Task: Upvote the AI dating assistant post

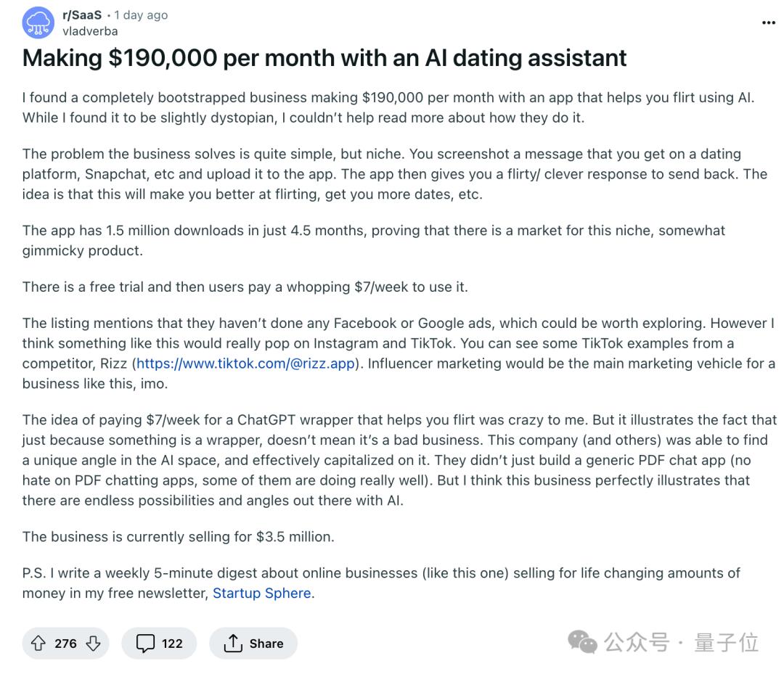Action: (38, 644)
